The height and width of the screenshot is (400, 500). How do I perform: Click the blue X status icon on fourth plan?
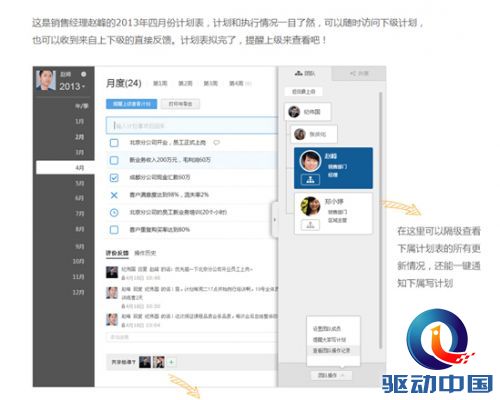[x=114, y=195]
